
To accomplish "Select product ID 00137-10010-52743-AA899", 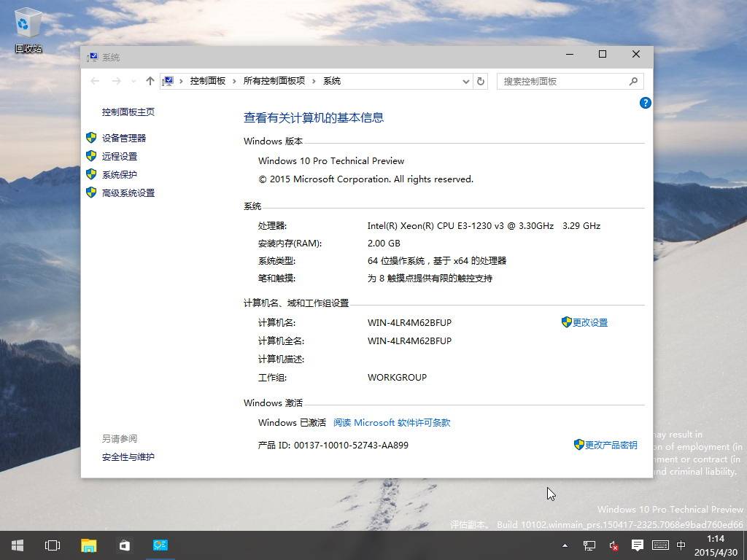I will [351, 446].
